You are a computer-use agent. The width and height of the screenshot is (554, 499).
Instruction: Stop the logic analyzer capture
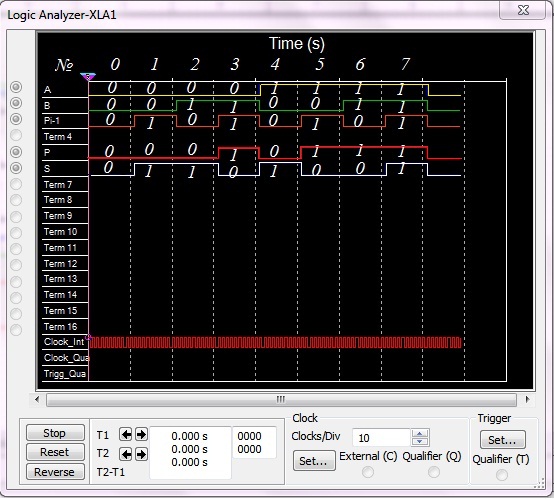[55, 433]
